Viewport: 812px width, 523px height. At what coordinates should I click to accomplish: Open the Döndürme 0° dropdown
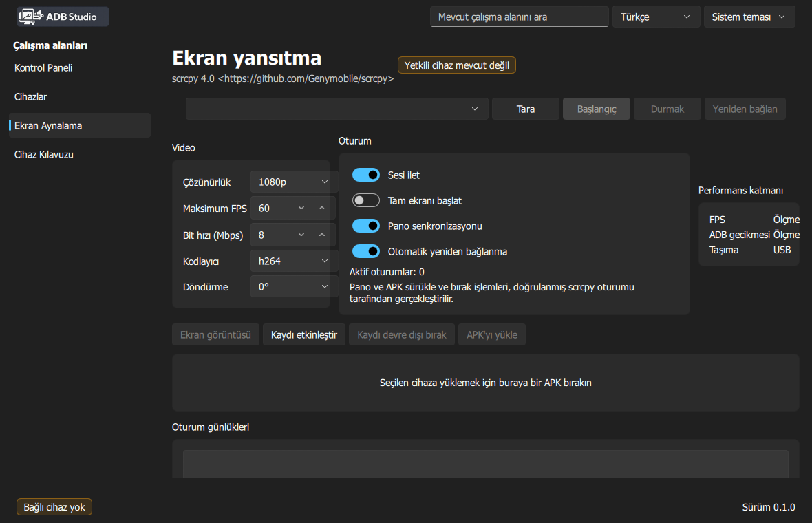pyautogui.click(x=293, y=287)
